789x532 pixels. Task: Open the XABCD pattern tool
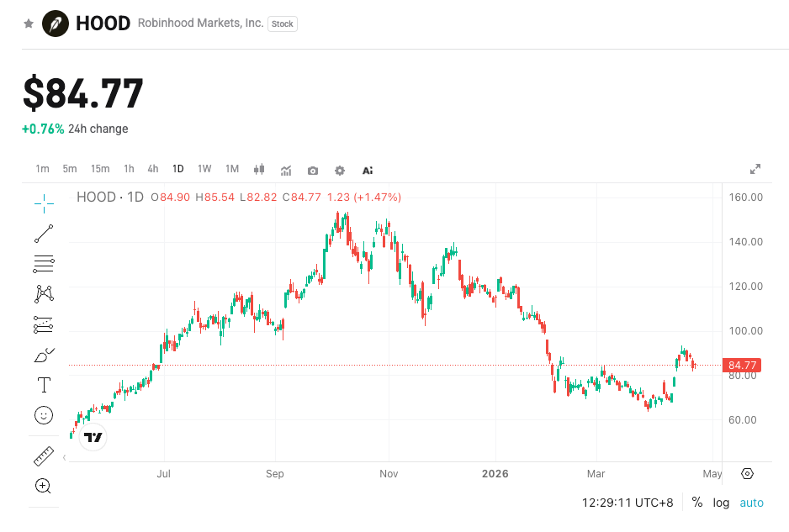coord(42,293)
